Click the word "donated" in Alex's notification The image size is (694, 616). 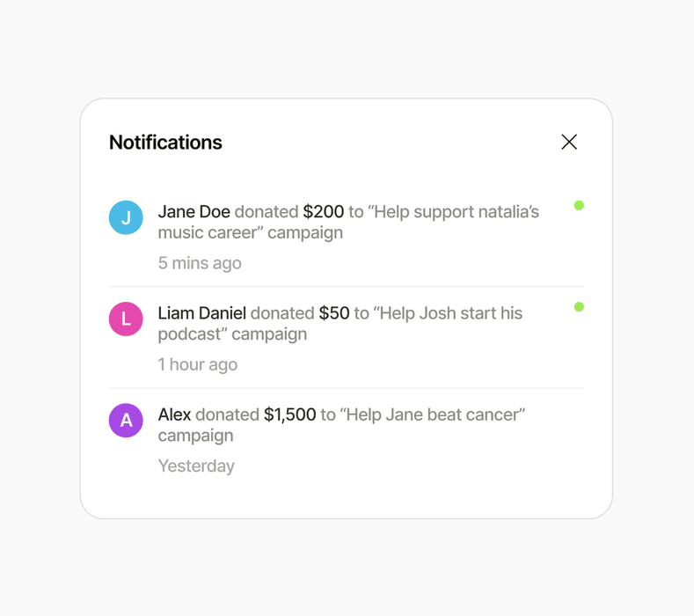click(x=227, y=414)
